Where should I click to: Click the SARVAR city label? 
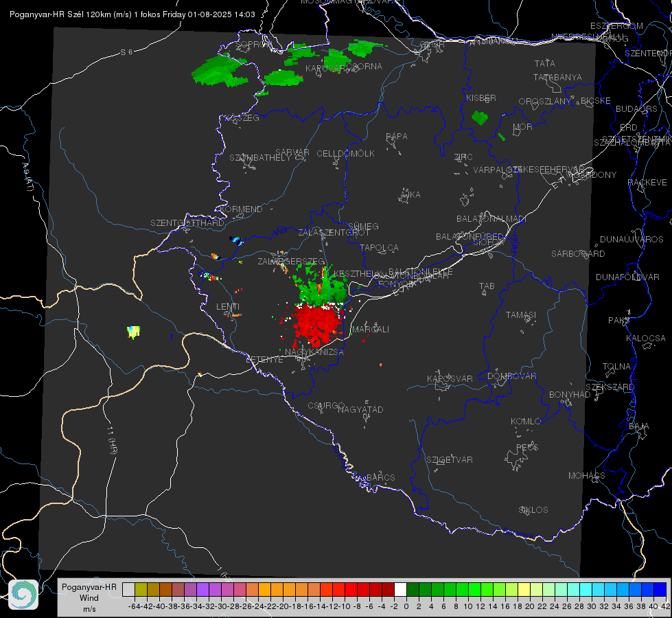(292, 152)
